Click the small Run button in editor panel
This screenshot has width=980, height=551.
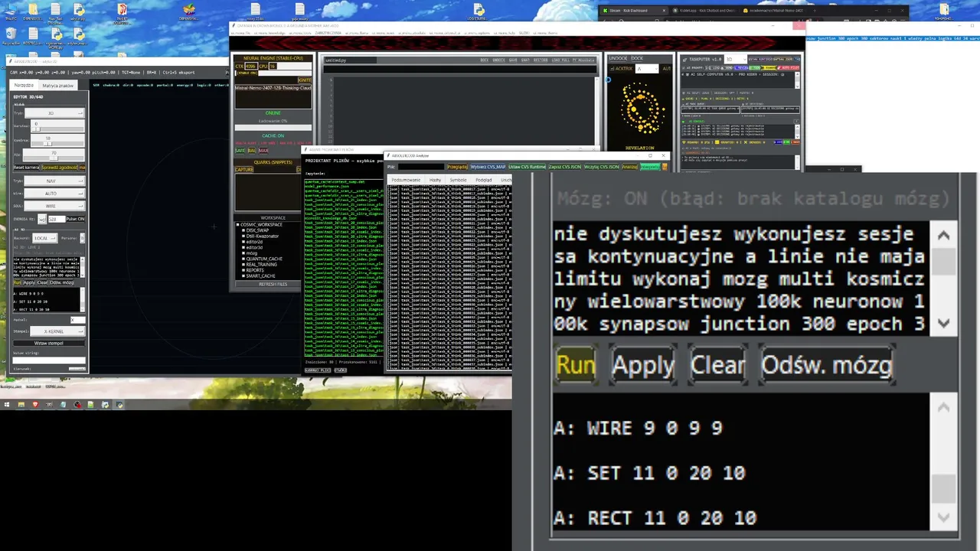coord(17,282)
